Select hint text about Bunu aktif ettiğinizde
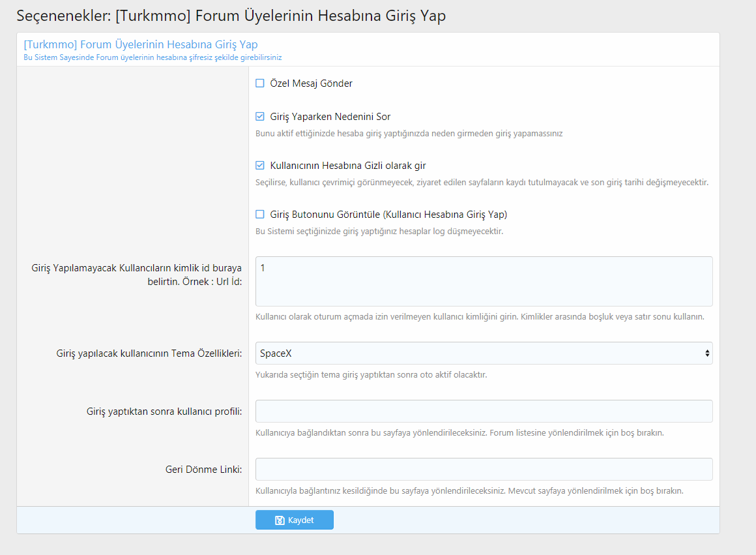 (x=409, y=134)
